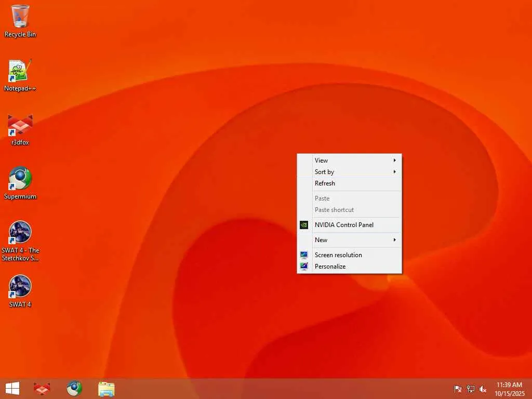532x399 pixels.
Task: Open the View submenu
Action: [350, 160]
